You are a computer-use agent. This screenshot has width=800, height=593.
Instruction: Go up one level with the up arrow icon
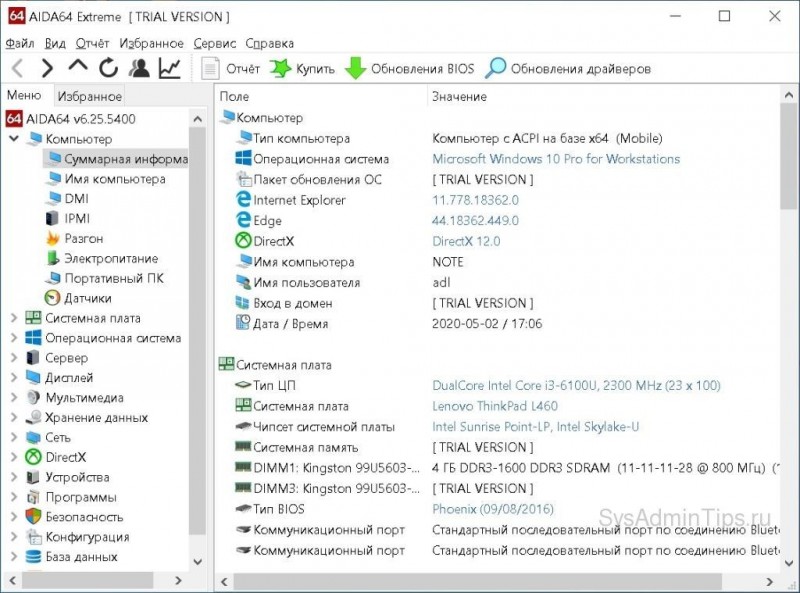78,66
